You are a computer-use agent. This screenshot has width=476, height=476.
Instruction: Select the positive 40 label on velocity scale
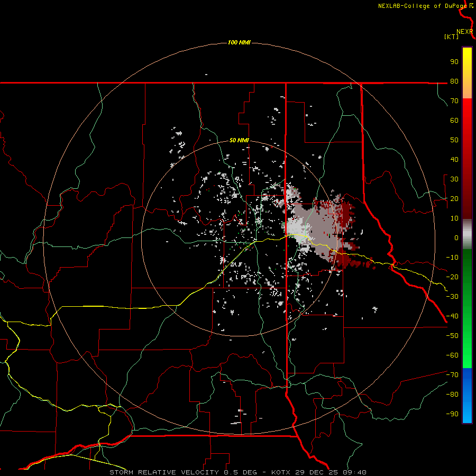pyautogui.click(x=454, y=160)
